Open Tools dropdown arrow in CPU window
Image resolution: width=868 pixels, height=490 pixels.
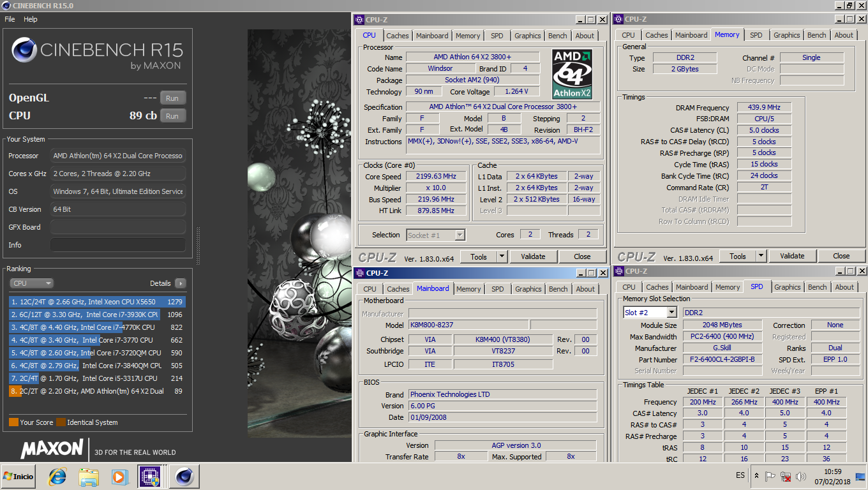pos(502,256)
